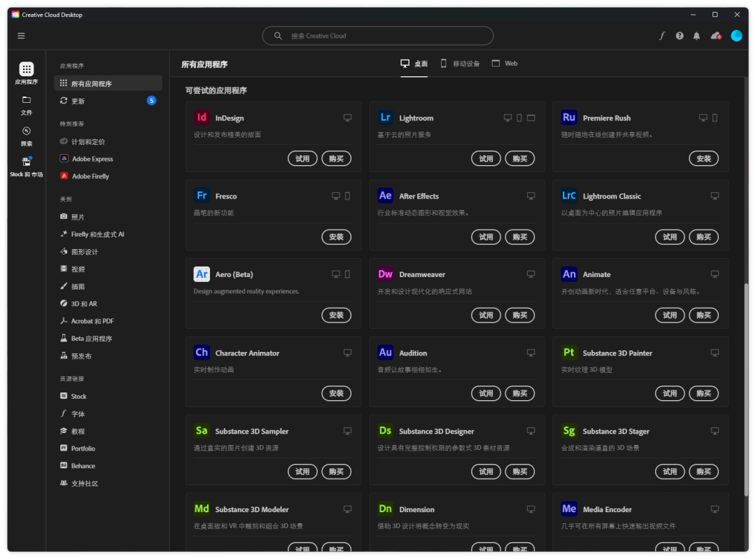Image resolution: width=756 pixels, height=559 pixels.
Task: Switch to the 移动设备 mobile tab
Action: pyautogui.click(x=460, y=64)
